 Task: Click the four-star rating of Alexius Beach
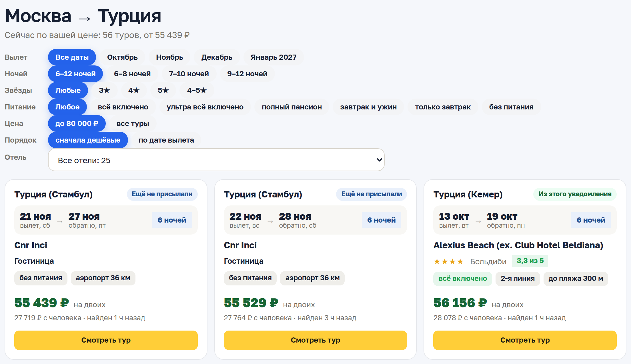(x=448, y=261)
